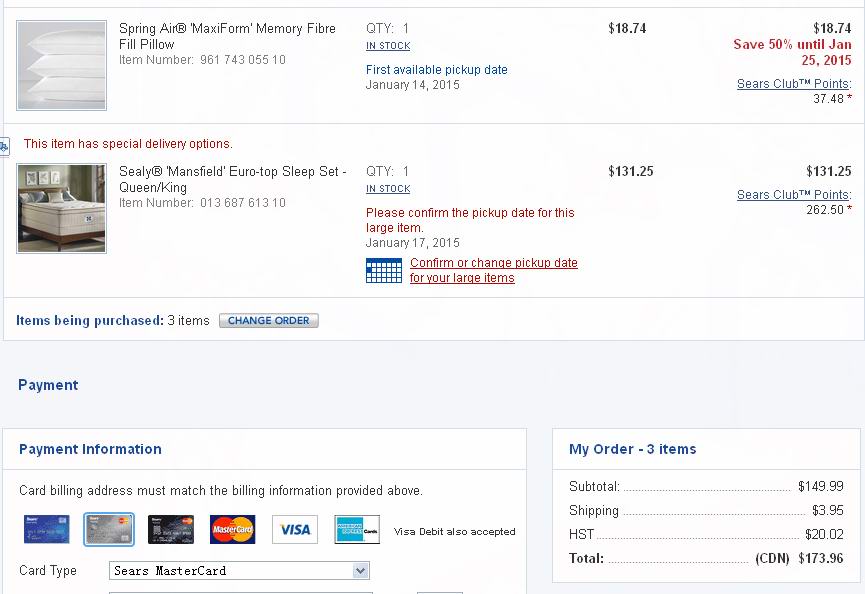Select the MasterCard logo payment option
Viewport: 865px width, 594px height.
point(233,529)
